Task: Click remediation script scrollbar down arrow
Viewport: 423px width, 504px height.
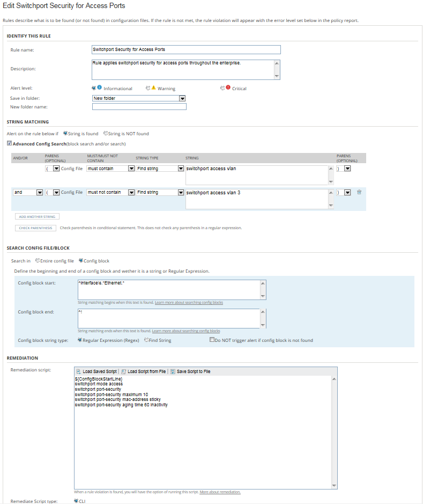Action: [x=334, y=485]
